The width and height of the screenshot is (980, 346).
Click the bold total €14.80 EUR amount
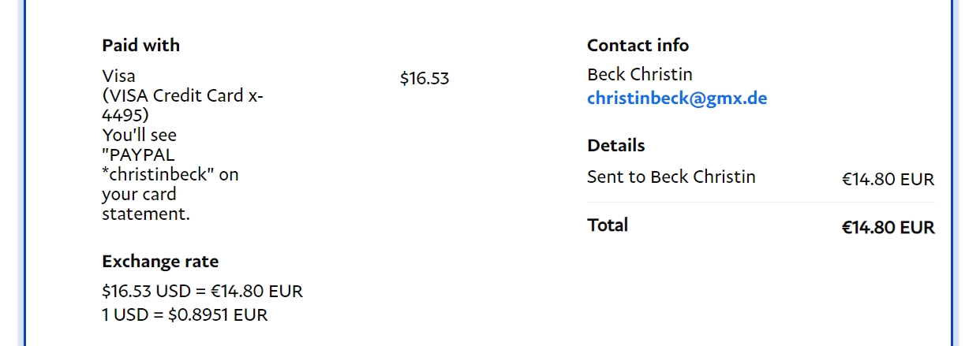(888, 229)
